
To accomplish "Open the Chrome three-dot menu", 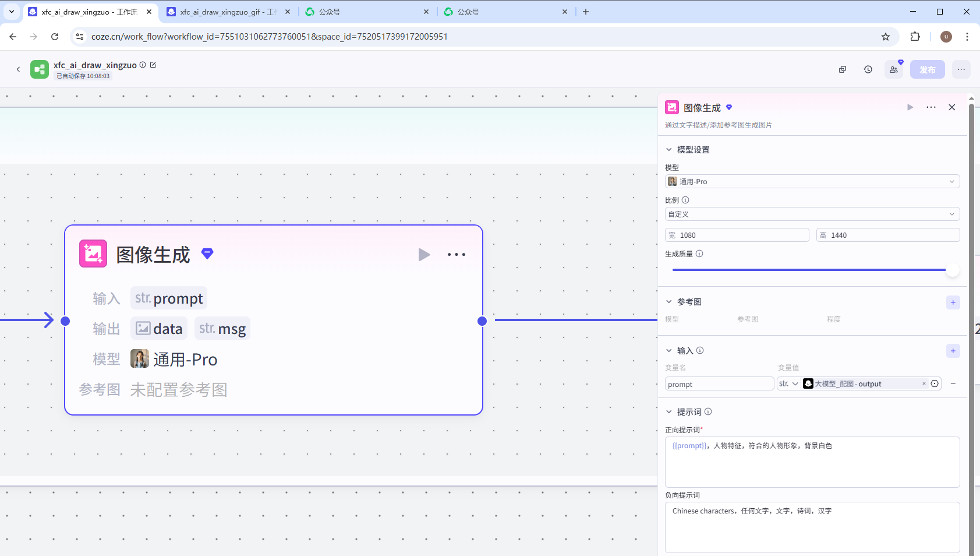I will pyautogui.click(x=967, y=37).
